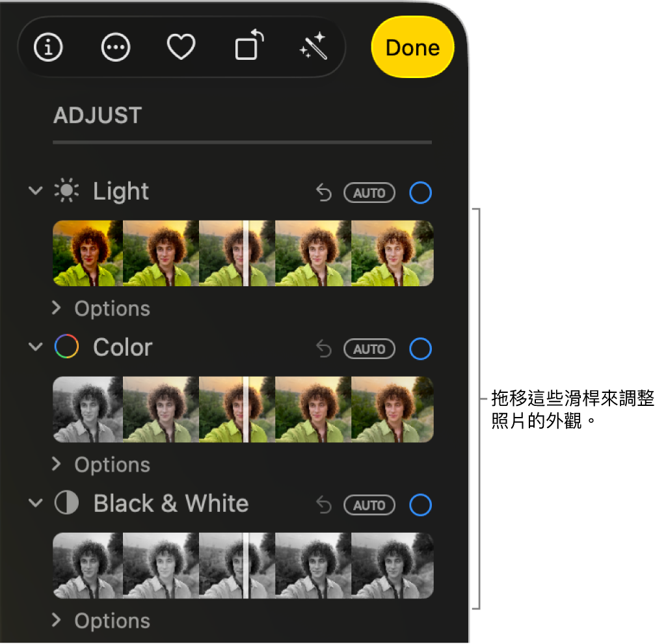The image size is (666, 644).
Task: Click AUTO for Color adjustment
Action: (369, 349)
